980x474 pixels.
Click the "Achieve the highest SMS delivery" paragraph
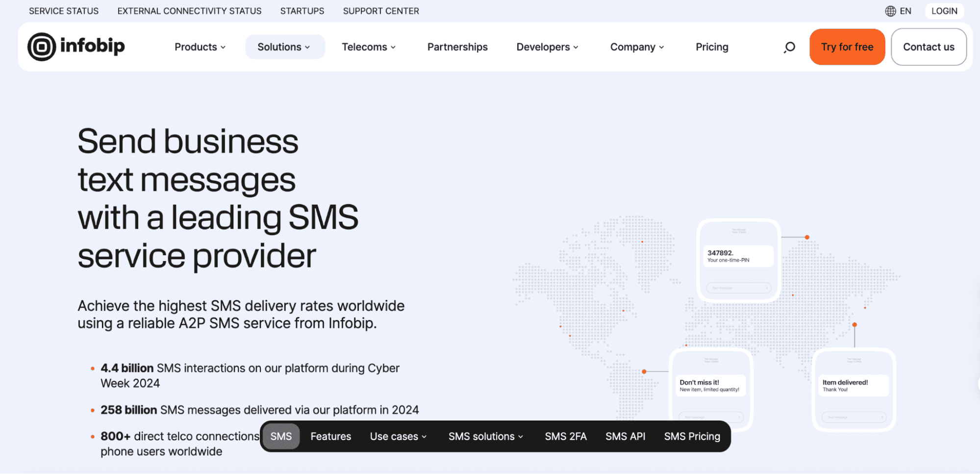241,315
